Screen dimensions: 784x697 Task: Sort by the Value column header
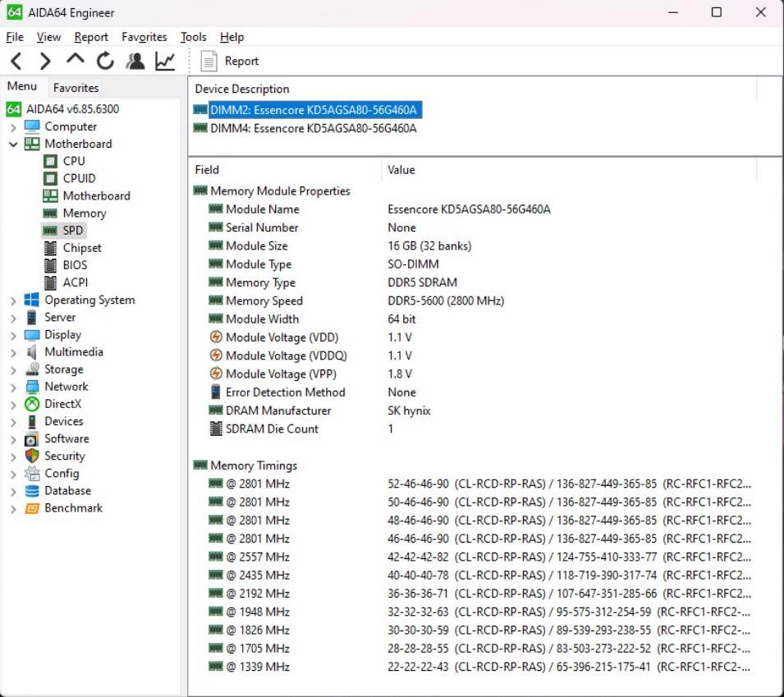coord(568,170)
